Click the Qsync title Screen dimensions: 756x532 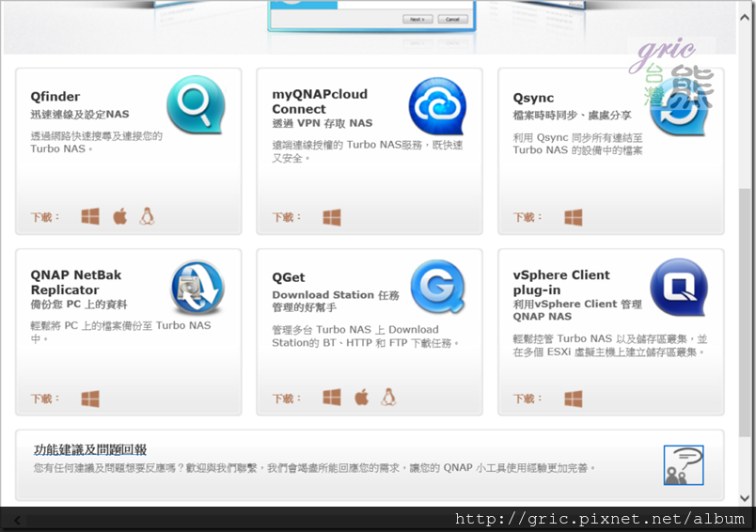coord(533,98)
